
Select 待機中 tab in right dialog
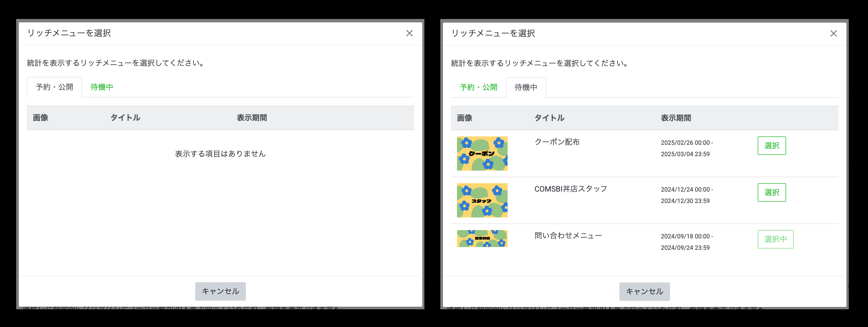coord(526,87)
